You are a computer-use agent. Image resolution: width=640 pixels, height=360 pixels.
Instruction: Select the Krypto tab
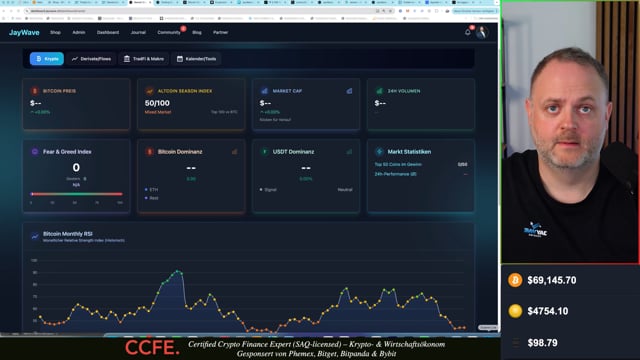47,59
